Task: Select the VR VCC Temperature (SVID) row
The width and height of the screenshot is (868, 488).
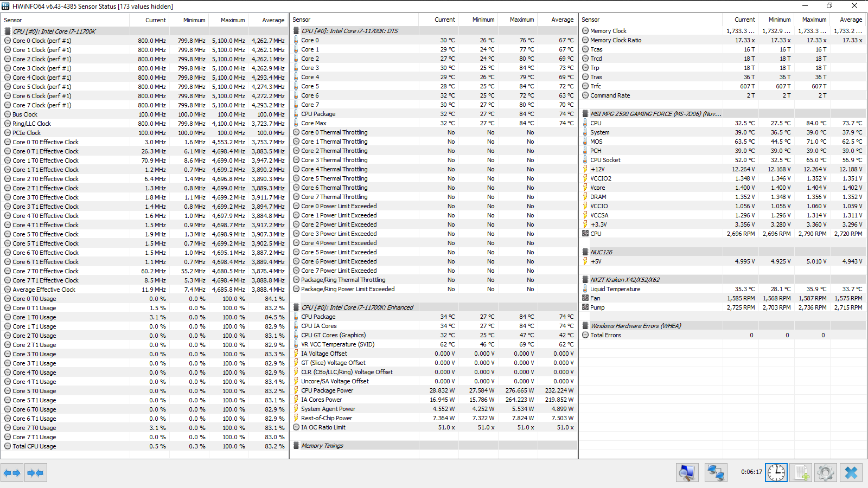Action: (x=434, y=344)
